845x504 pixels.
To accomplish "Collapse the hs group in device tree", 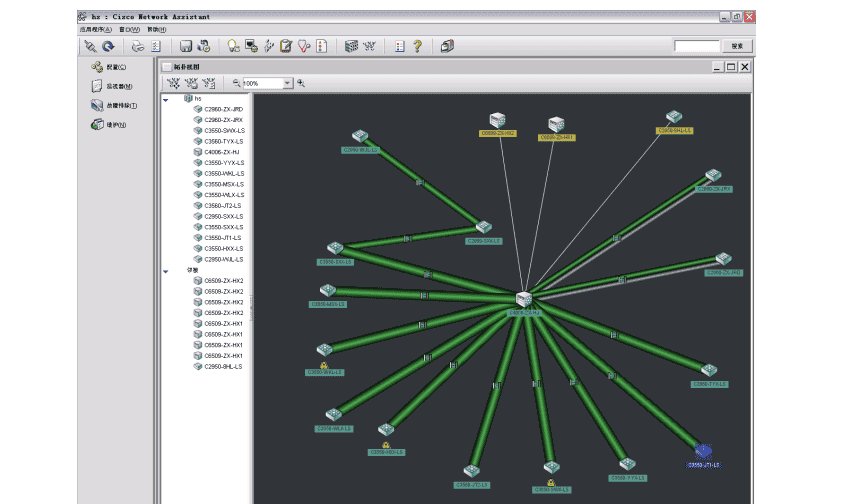I will click(166, 99).
